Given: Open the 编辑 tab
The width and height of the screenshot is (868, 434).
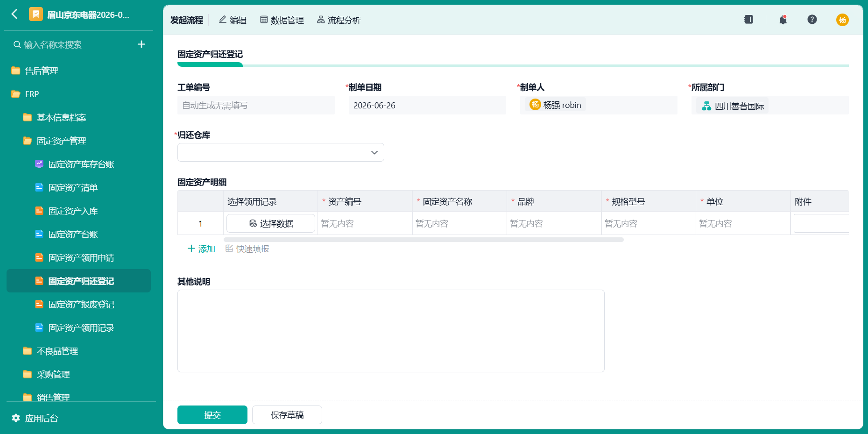Looking at the screenshot, I should point(233,20).
